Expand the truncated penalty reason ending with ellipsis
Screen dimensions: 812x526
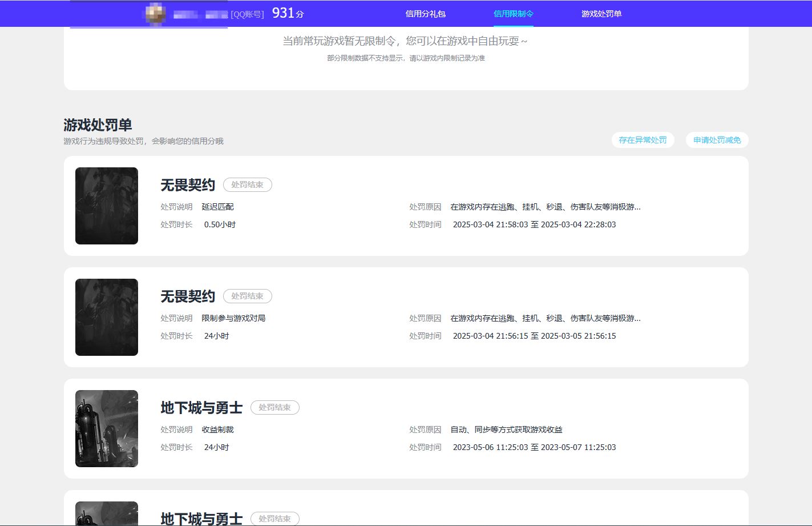[x=637, y=207]
